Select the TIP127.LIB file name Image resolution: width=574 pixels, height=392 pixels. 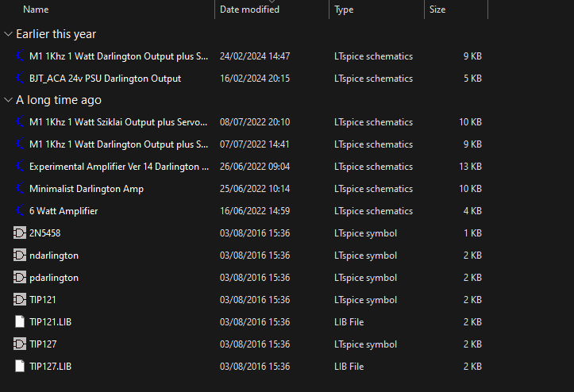click(x=50, y=366)
